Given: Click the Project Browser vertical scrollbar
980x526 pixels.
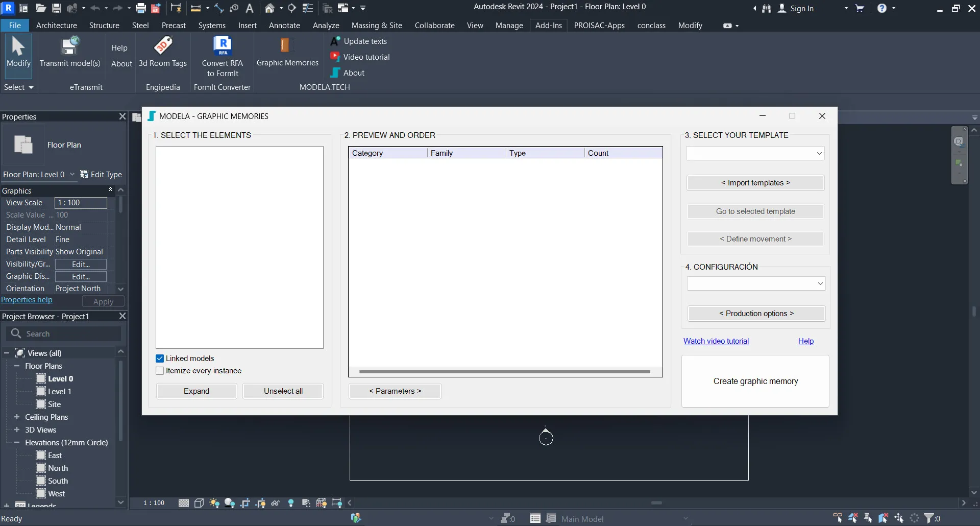Looking at the screenshot, I should coord(120,401).
